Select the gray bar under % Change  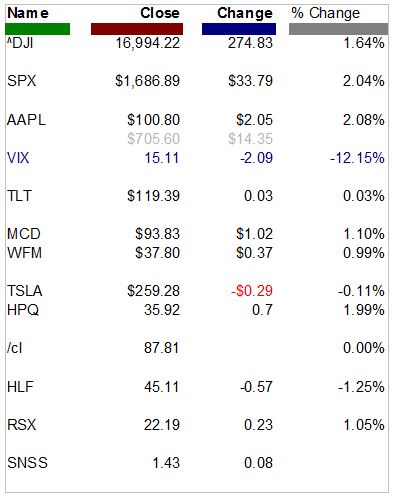click(338, 29)
